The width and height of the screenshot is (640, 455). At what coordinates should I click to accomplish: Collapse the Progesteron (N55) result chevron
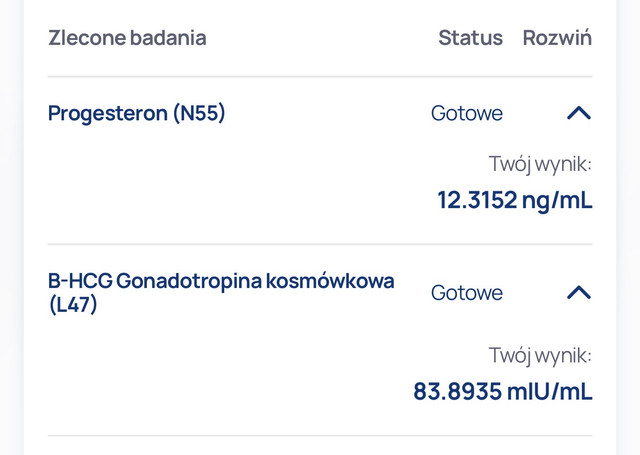[579, 113]
